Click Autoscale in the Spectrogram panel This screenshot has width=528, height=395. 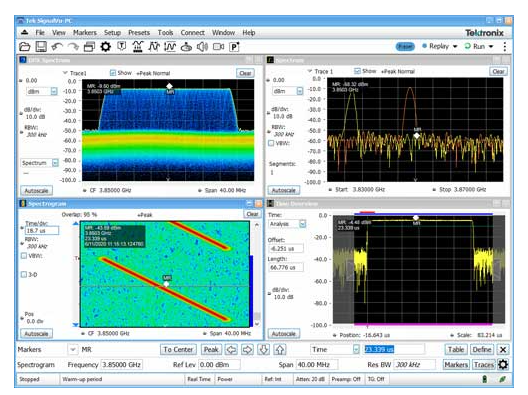pos(36,334)
